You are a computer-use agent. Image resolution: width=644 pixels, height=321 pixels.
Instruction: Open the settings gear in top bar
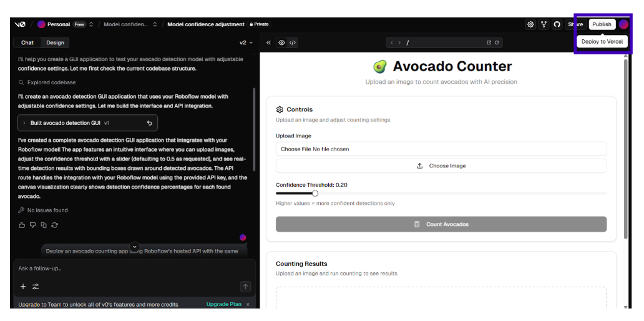coord(530,24)
